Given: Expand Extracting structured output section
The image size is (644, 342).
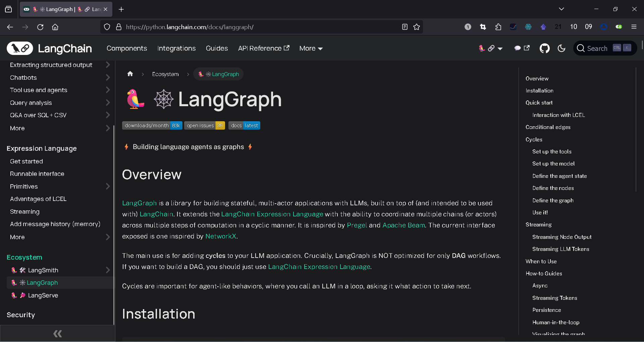Looking at the screenshot, I should pos(108,65).
